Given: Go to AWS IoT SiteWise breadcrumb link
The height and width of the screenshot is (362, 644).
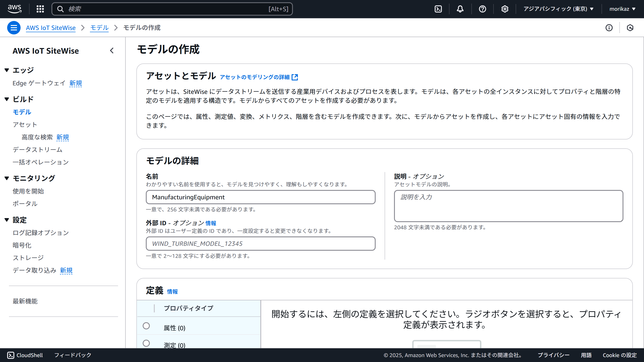Looking at the screenshot, I should click(51, 28).
